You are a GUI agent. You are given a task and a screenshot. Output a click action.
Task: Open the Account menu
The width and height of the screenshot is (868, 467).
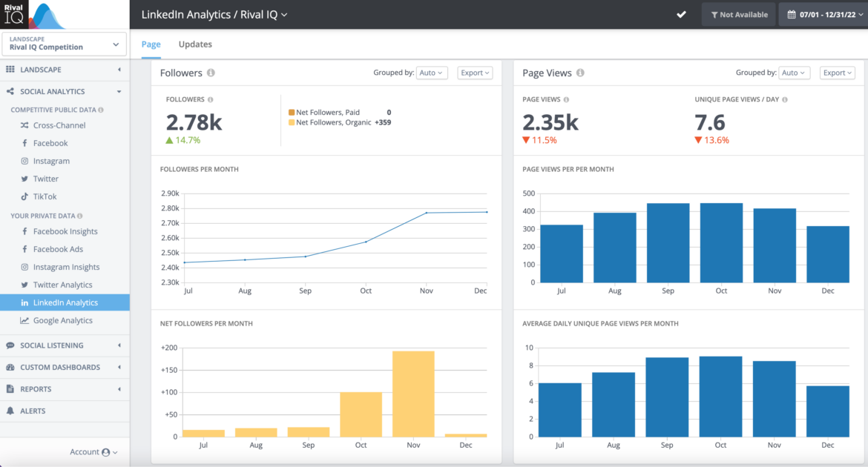coord(93,451)
